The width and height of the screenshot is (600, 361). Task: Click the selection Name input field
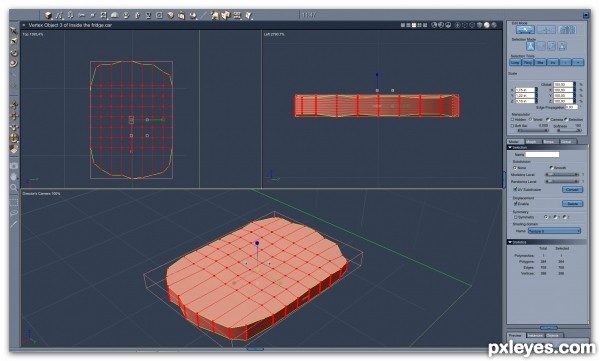542,155
